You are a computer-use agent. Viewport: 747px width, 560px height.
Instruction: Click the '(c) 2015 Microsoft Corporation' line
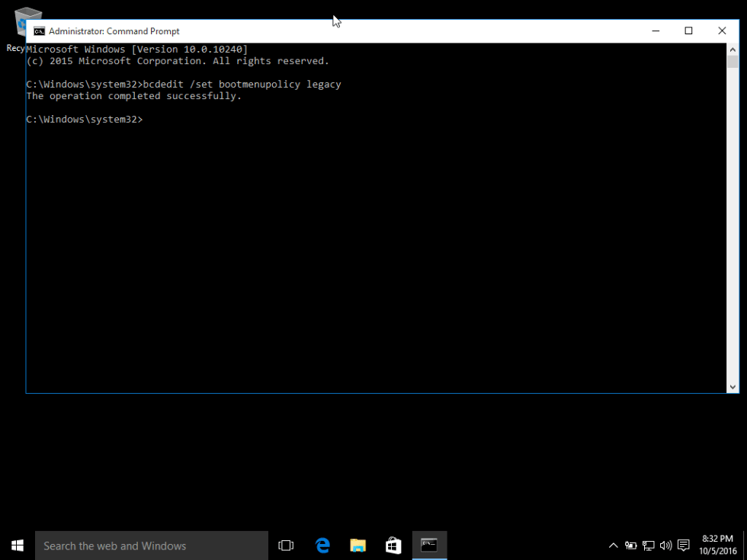click(x=178, y=61)
